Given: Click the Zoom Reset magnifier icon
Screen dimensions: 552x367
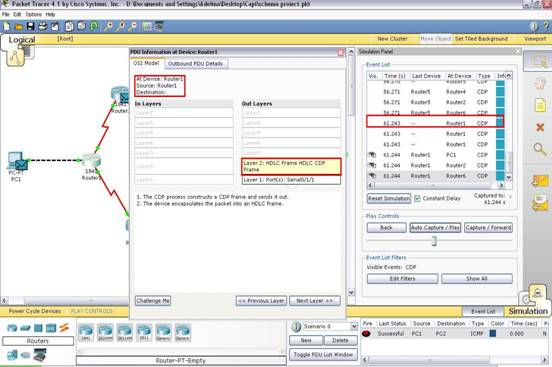Looking at the screenshot, I should tap(120, 26).
